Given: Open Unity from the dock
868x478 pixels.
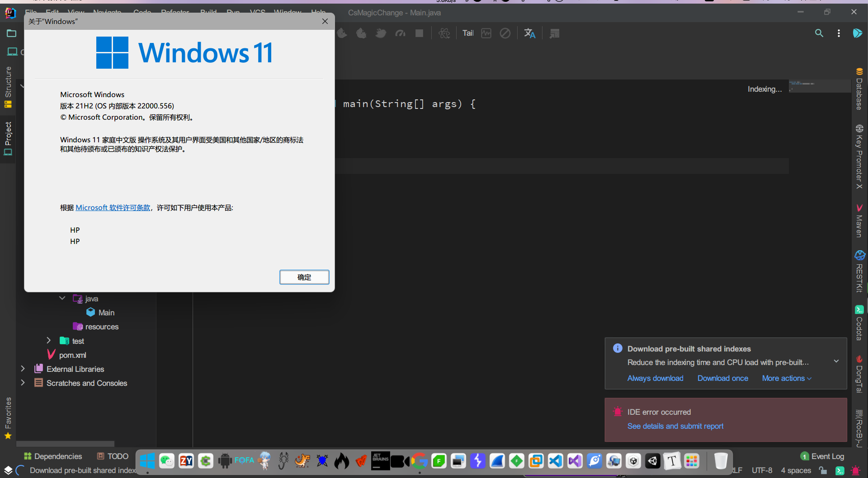Looking at the screenshot, I should coord(653,461).
